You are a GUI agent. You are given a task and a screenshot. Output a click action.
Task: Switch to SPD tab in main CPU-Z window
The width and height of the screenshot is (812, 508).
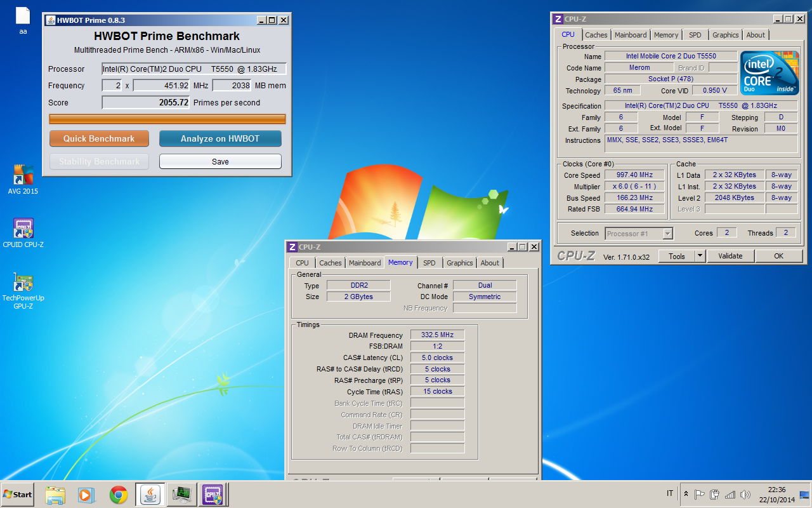coord(695,35)
